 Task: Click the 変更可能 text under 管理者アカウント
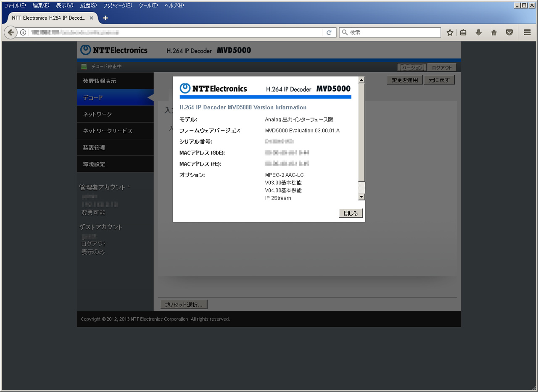93,213
